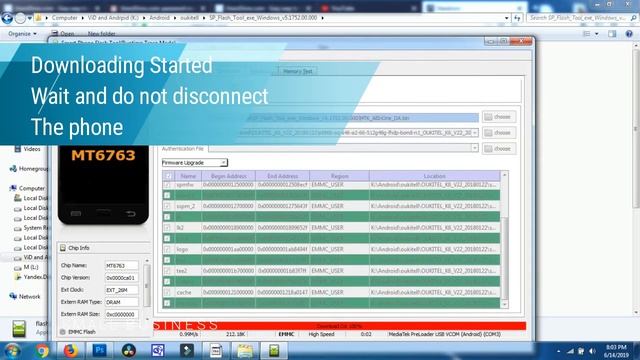
Task: Open the address bar history dropdown arrow
Action: [507, 18]
